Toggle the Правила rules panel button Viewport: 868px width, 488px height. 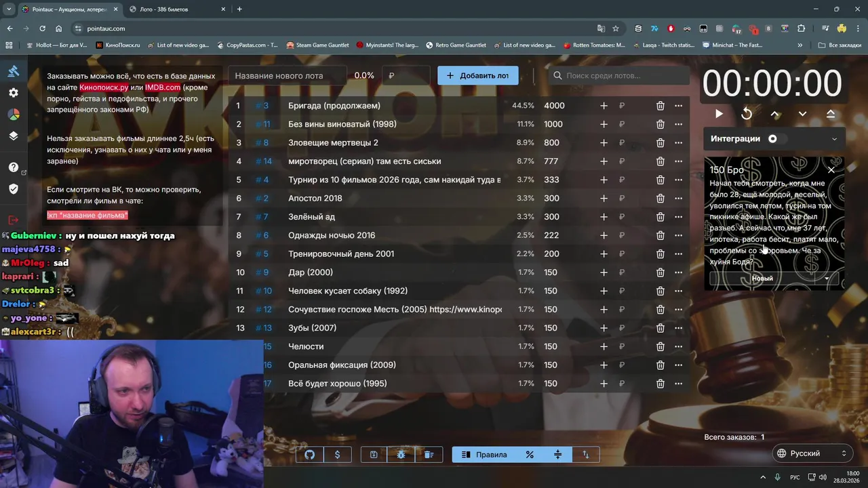484,455
